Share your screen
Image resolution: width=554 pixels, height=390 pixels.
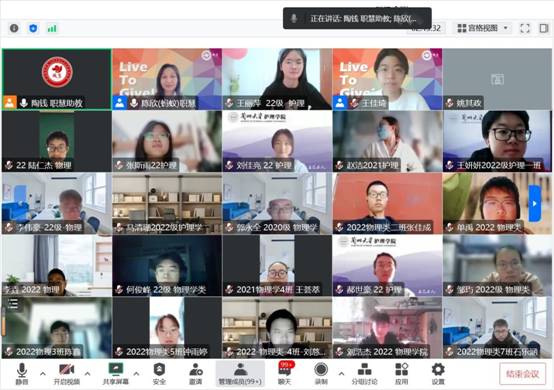(116, 374)
